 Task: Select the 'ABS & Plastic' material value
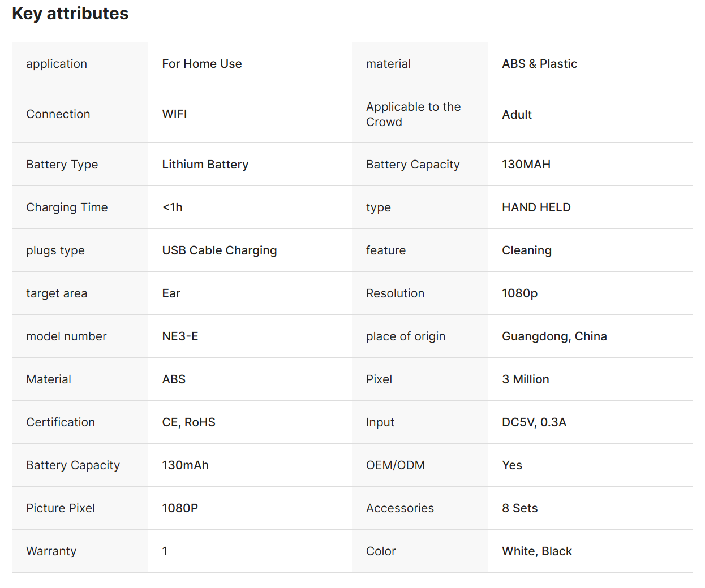540,64
